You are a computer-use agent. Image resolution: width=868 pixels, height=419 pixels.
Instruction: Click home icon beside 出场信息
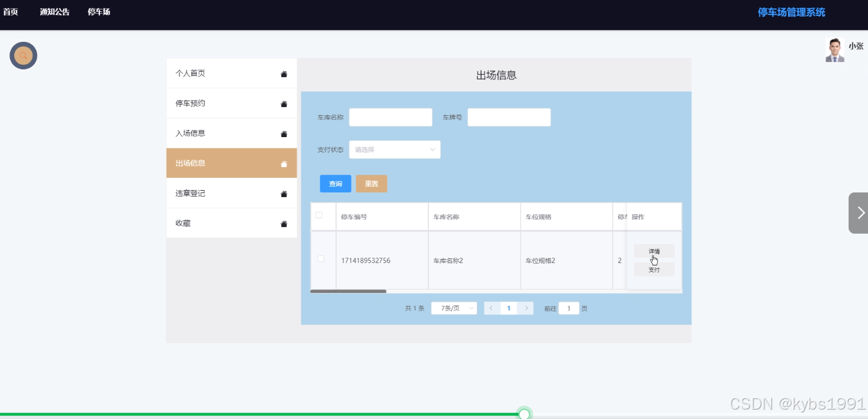click(284, 164)
